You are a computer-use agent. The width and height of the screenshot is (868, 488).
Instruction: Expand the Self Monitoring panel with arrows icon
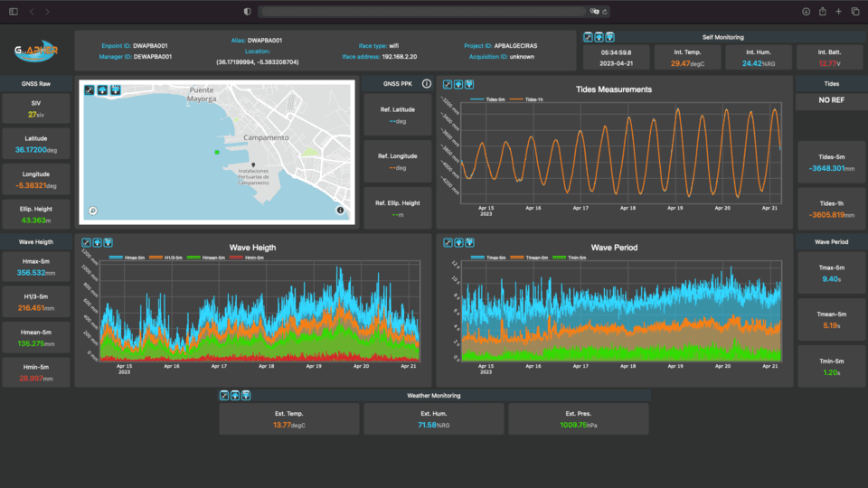point(588,37)
